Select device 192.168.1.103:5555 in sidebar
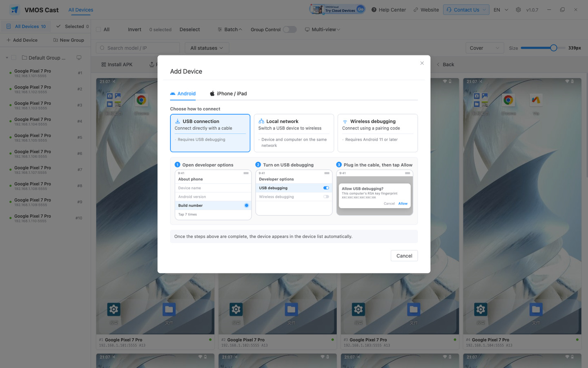 [45, 105]
